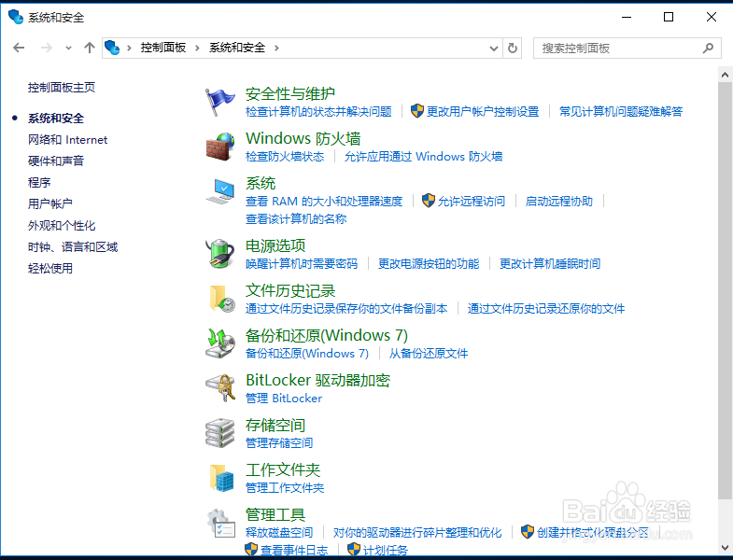Select 控制面板 breadcrumb segment
Image resolution: width=733 pixels, height=560 pixels.
(163, 48)
